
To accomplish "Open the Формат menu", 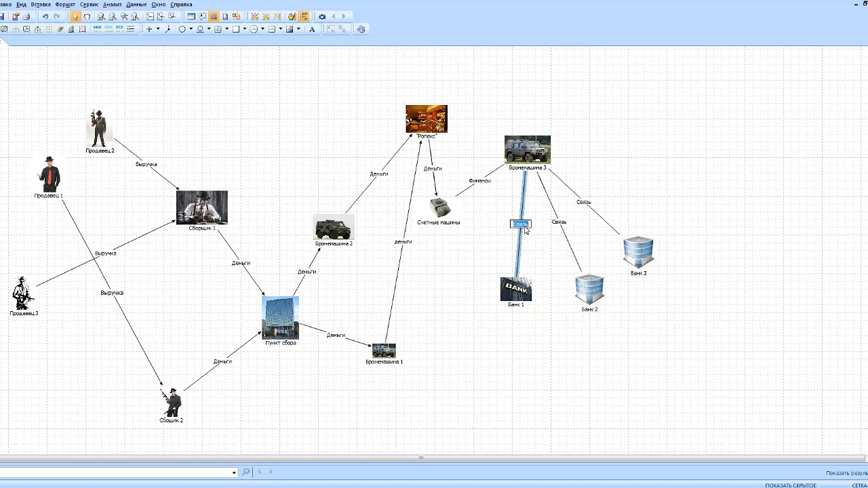I will pos(65,4).
